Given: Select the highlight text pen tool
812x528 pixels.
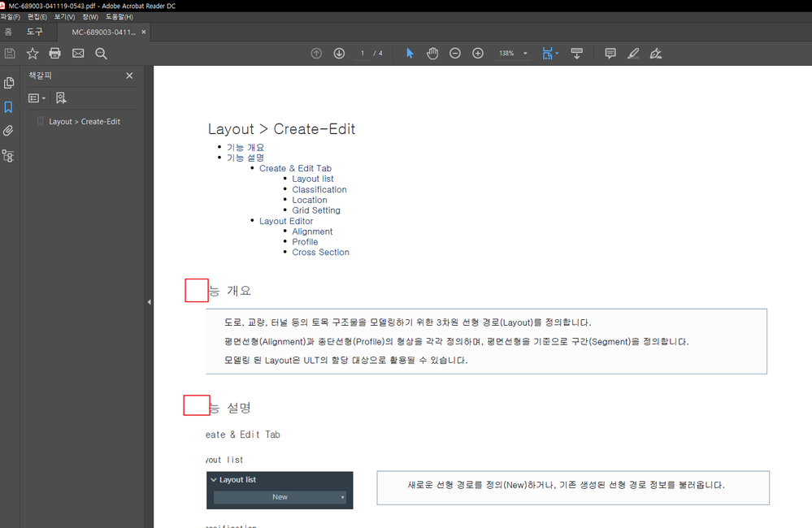Looking at the screenshot, I should [x=633, y=54].
